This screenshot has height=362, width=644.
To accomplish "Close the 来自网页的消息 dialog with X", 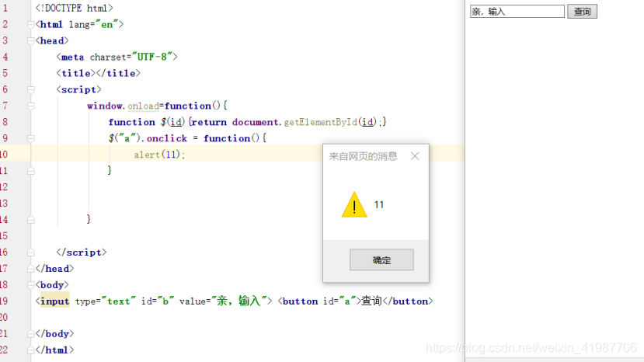I will pyautogui.click(x=415, y=156).
